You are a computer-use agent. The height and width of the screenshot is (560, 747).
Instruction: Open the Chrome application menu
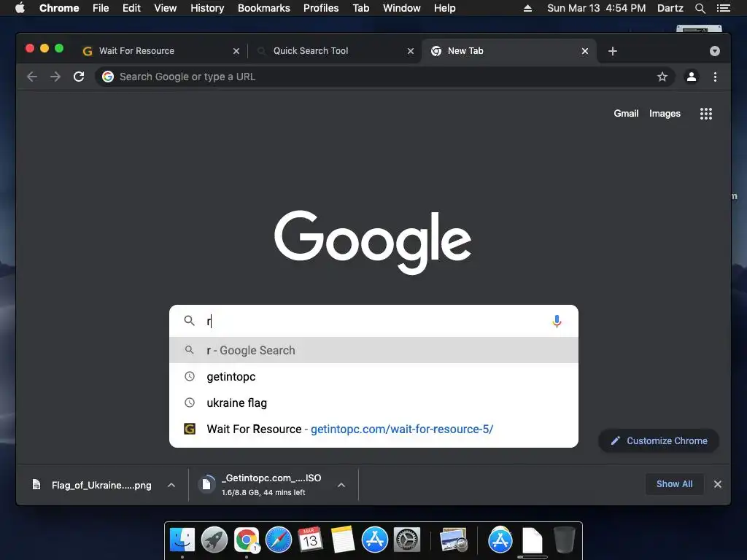(x=59, y=8)
